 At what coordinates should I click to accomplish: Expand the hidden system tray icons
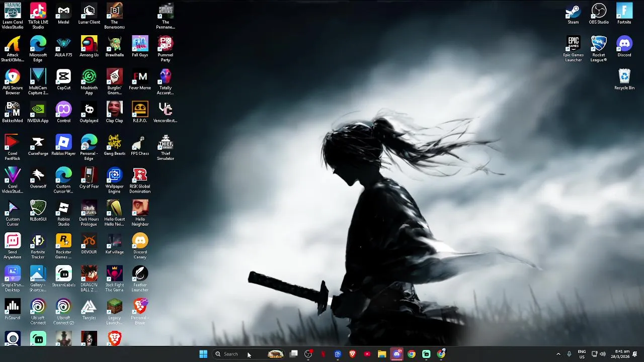click(558, 354)
